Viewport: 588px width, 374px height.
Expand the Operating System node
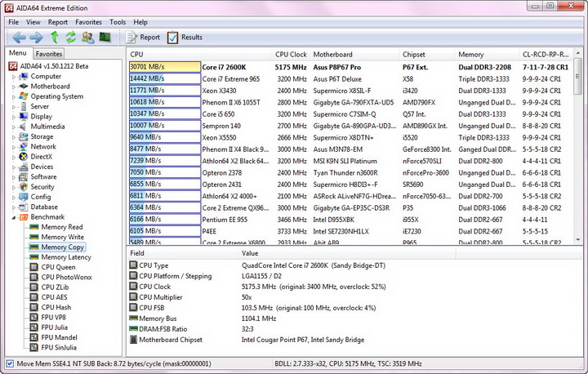tap(14, 97)
